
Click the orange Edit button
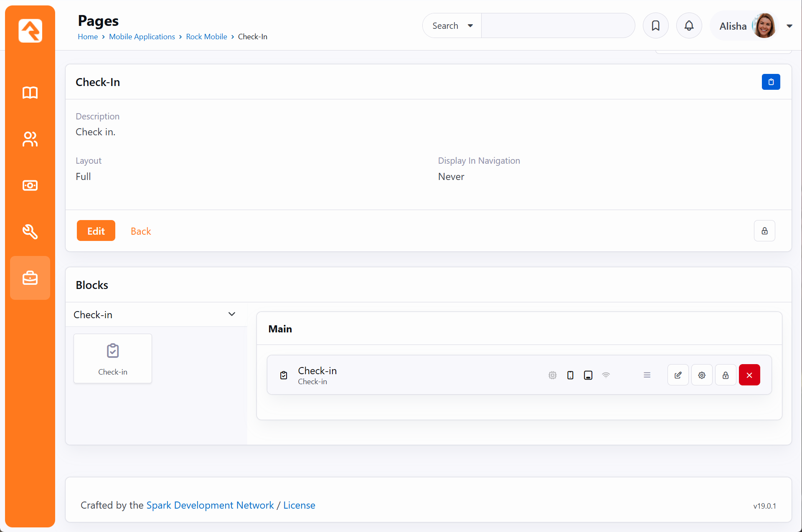(96, 231)
